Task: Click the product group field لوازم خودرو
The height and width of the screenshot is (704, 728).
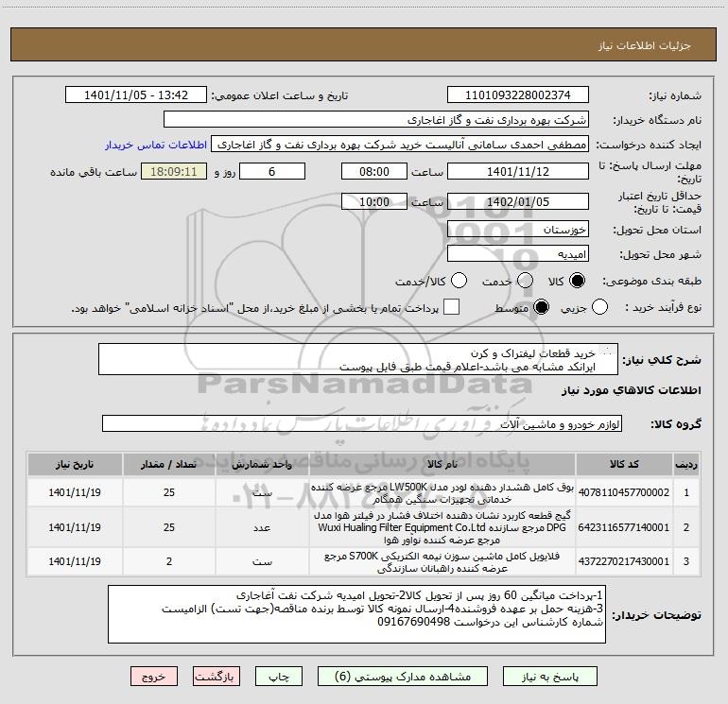Action: pyautogui.click(x=362, y=423)
